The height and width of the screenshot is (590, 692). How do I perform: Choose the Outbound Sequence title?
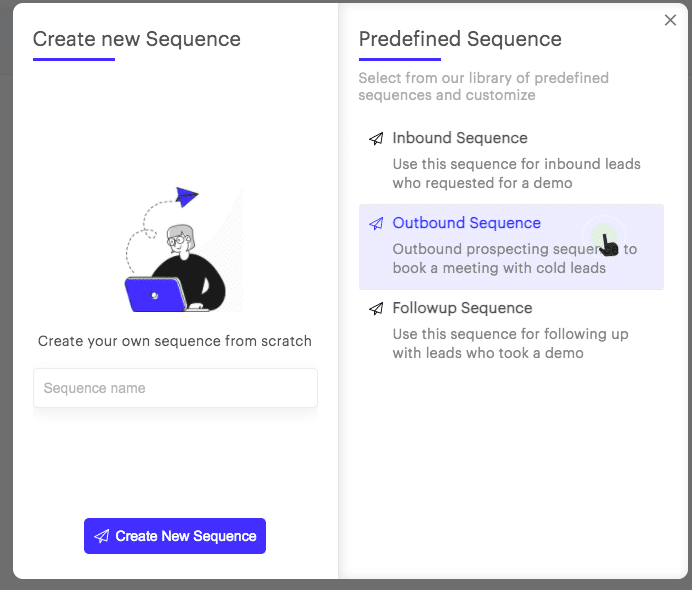pos(466,223)
